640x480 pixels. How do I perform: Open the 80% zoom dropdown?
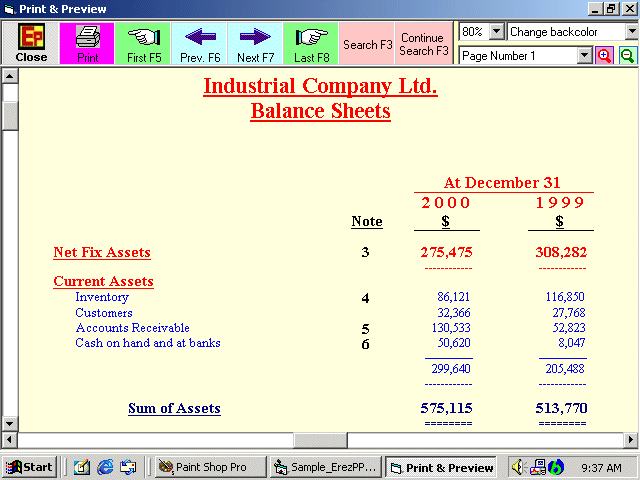(x=496, y=31)
